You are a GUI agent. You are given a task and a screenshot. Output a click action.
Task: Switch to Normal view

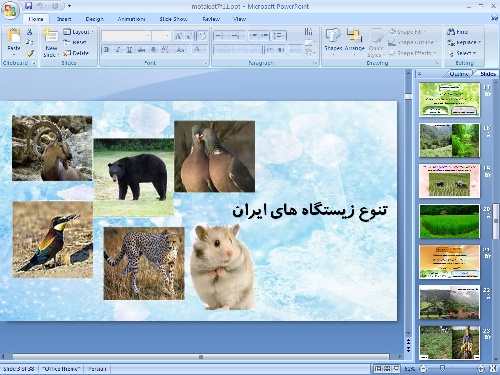click(378, 369)
